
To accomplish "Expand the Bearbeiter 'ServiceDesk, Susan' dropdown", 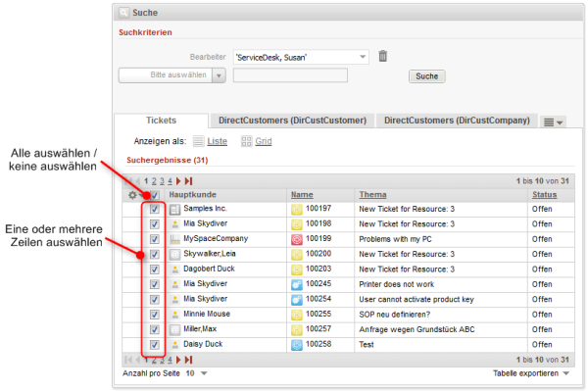I will pos(363,57).
